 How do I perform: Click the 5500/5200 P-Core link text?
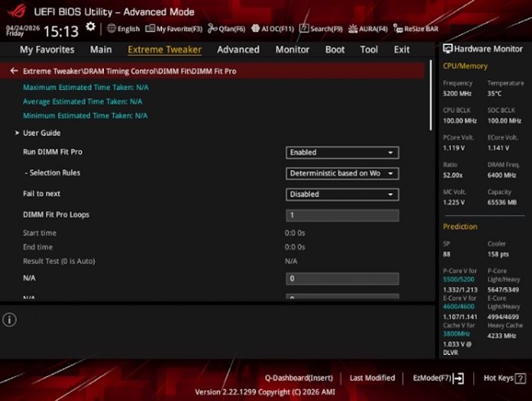point(458,280)
